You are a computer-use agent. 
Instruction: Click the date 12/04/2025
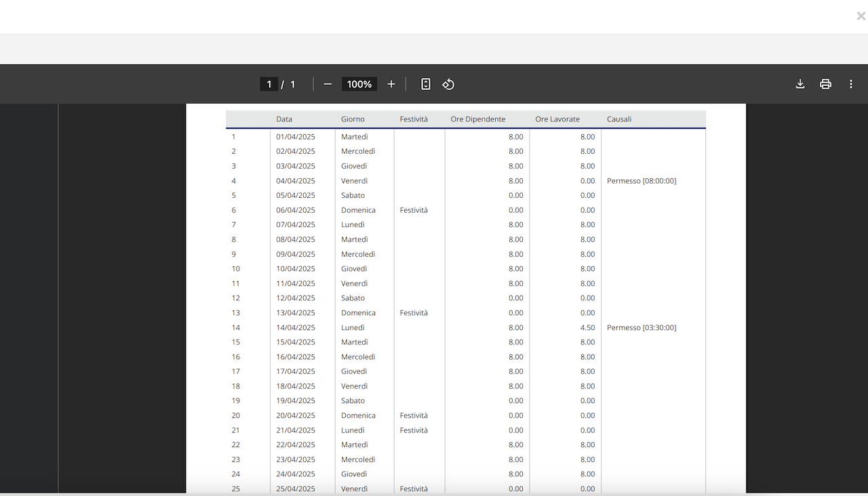coord(296,298)
